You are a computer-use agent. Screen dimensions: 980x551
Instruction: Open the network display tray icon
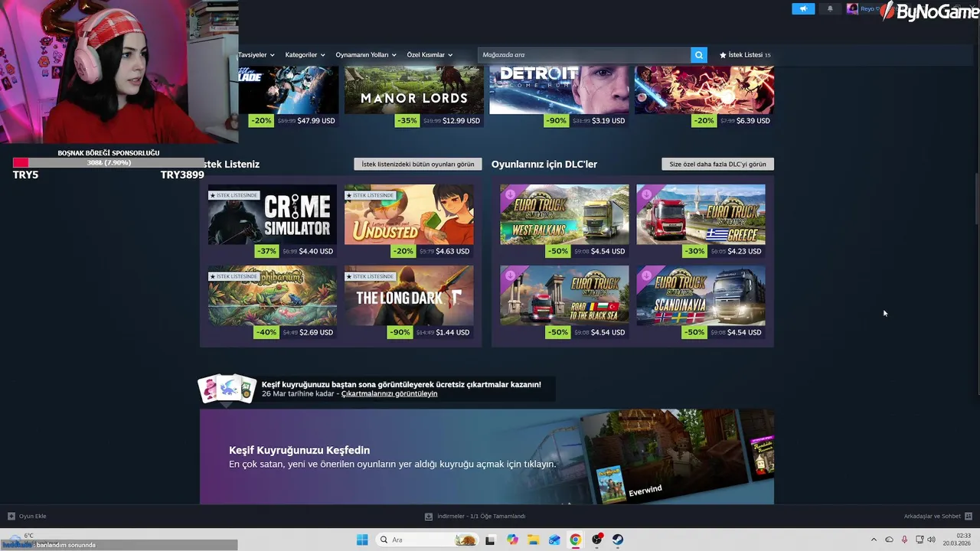[920, 540]
